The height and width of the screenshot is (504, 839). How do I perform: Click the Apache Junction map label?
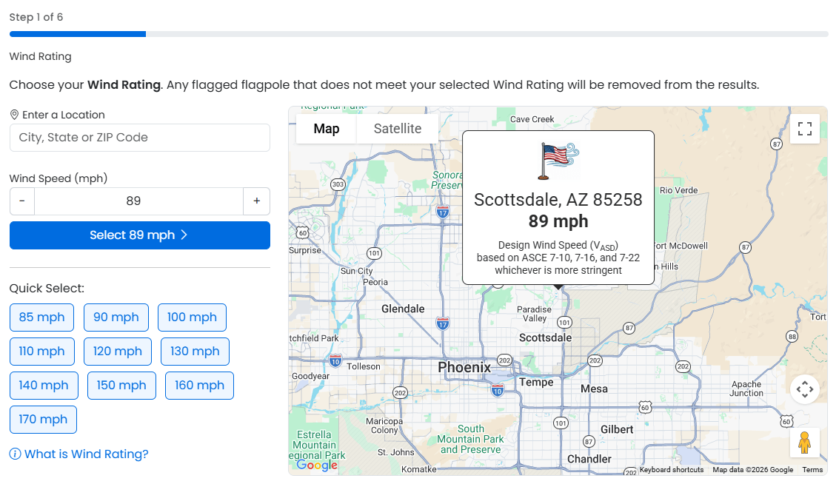(x=746, y=389)
